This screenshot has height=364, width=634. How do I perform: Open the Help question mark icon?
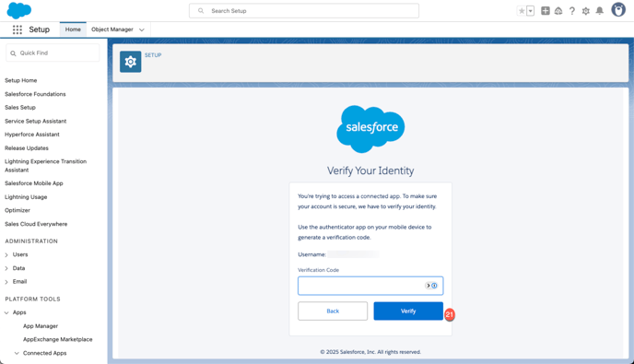pos(571,11)
